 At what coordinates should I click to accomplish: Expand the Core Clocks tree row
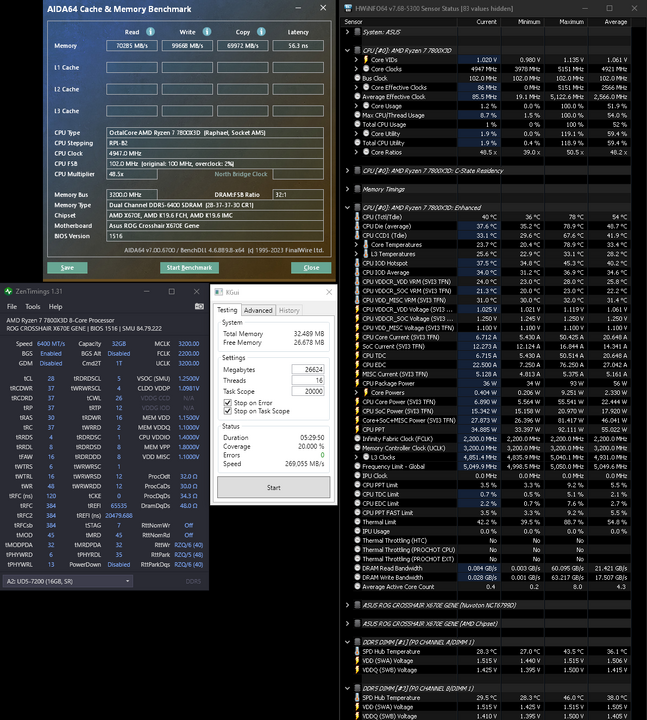coord(357,69)
